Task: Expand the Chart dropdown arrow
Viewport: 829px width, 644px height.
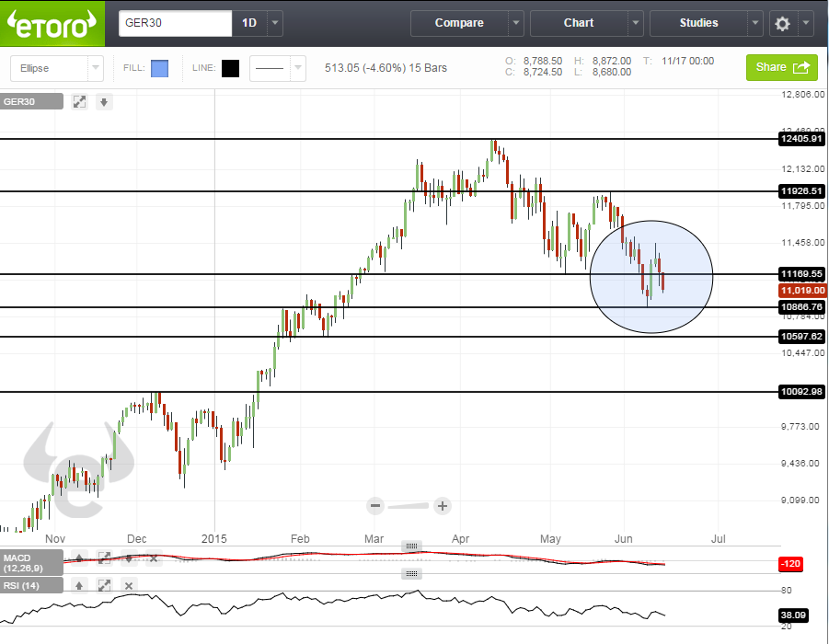Action: pyautogui.click(x=636, y=23)
